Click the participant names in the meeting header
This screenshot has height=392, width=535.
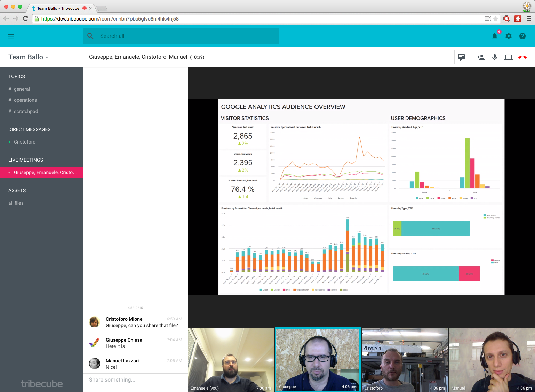(138, 57)
